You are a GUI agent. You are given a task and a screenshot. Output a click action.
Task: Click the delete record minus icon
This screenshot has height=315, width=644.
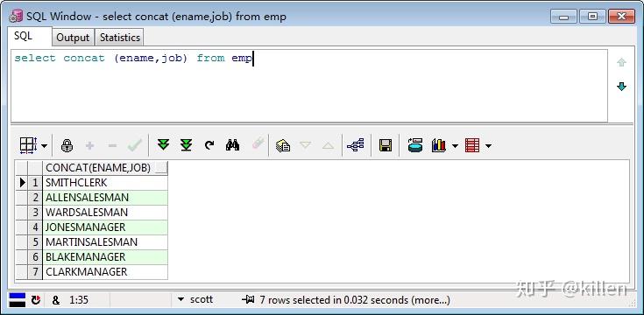point(112,145)
